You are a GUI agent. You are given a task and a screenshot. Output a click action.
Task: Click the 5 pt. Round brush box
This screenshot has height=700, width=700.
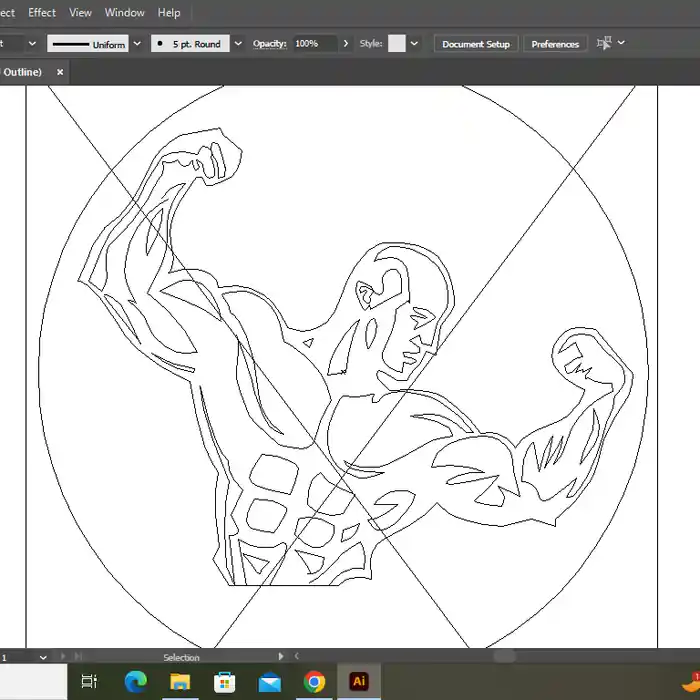190,44
